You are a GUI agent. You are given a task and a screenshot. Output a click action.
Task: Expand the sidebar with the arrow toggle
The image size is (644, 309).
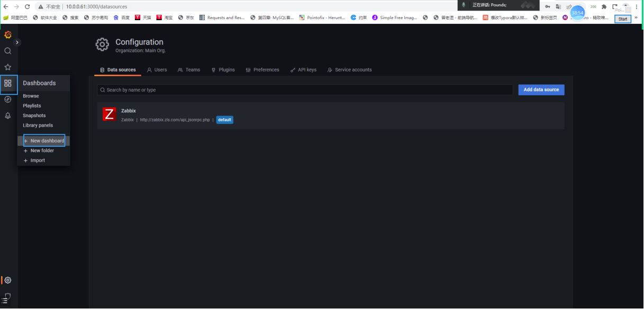coord(17,42)
